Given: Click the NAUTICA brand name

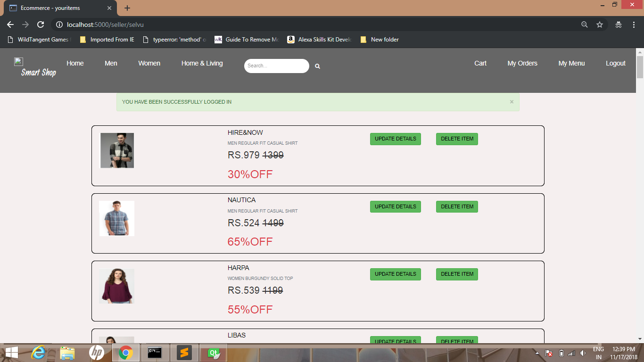Looking at the screenshot, I should 241,200.
